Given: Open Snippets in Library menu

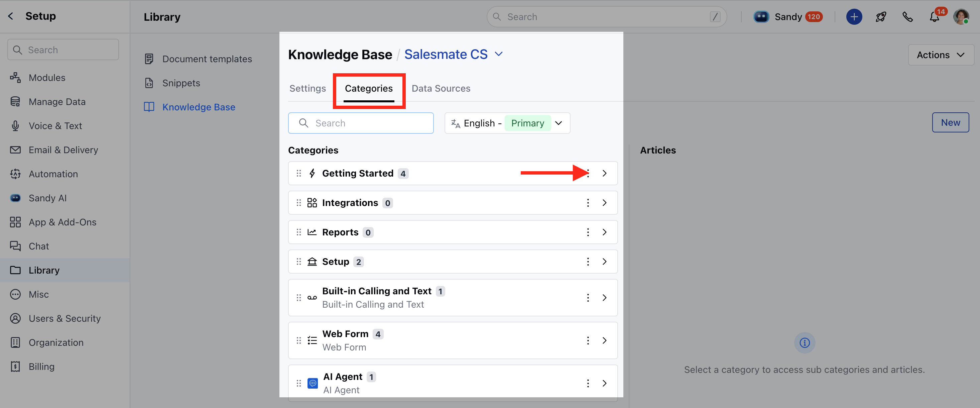Looking at the screenshot, I should click(181, 83).
